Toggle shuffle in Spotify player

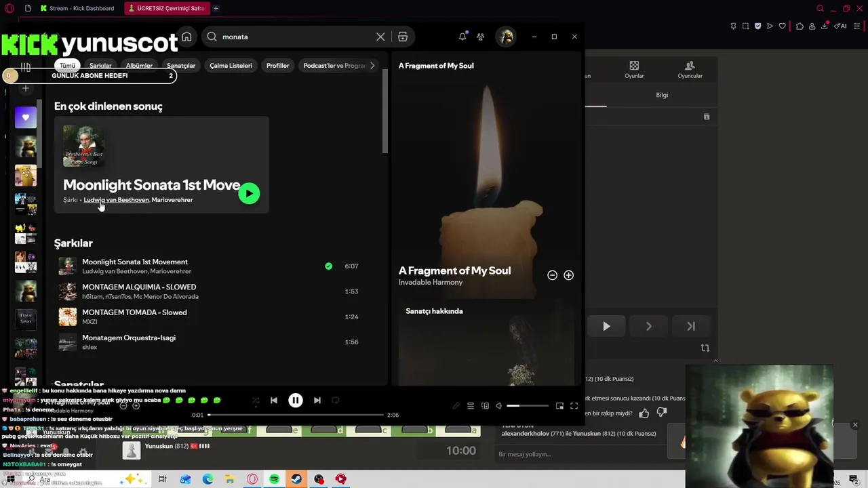point(256,401)
